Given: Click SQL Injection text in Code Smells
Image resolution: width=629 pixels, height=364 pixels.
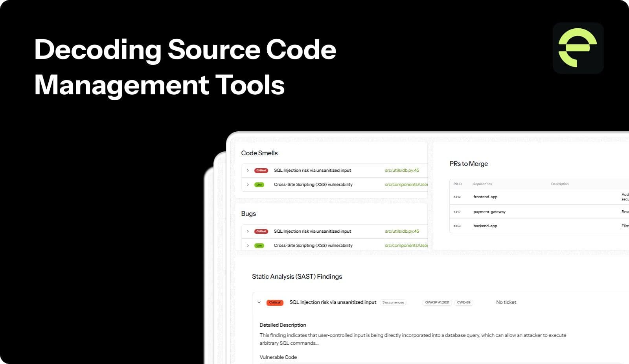Looking at the screenshot, I should [313, 171].
